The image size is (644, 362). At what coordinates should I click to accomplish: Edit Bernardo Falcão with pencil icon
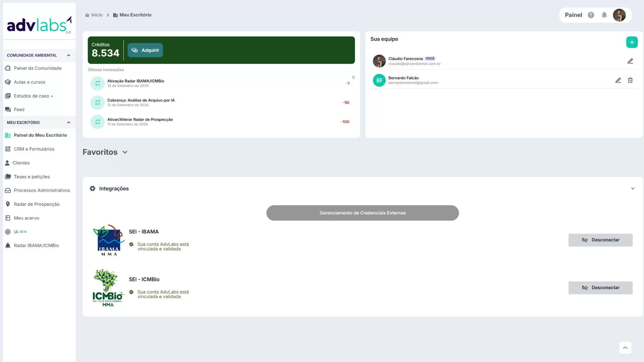pos(618,80)
